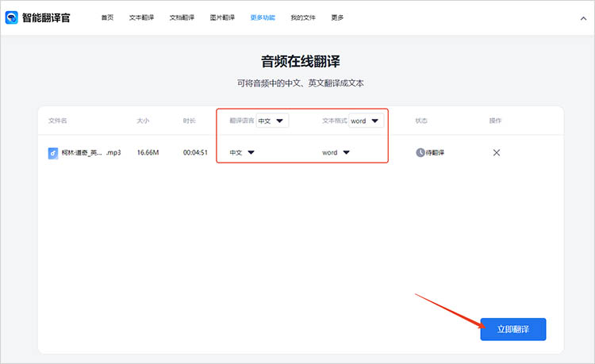
Task: Click the 时长 column header
Action: [x=189, y=121]
